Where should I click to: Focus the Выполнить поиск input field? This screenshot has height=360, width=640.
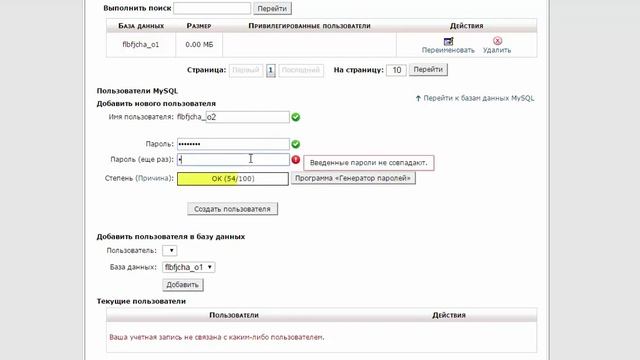212,8
